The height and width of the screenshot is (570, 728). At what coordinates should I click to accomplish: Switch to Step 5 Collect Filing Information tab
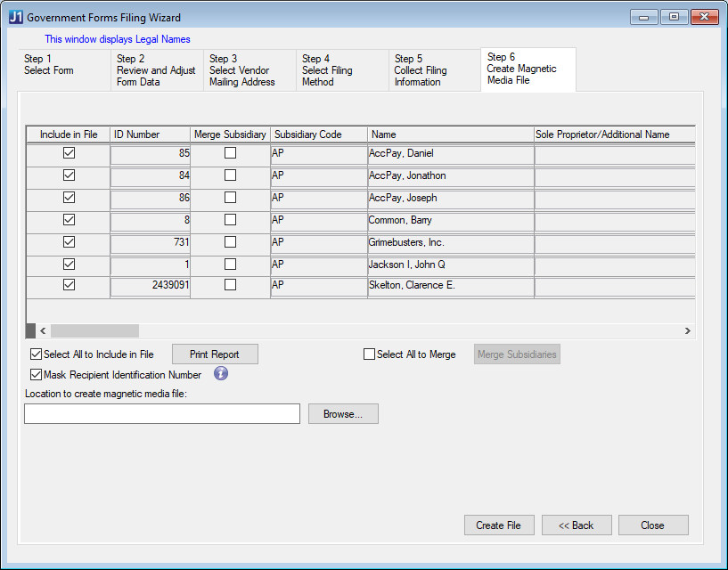(x=435, y=70)
